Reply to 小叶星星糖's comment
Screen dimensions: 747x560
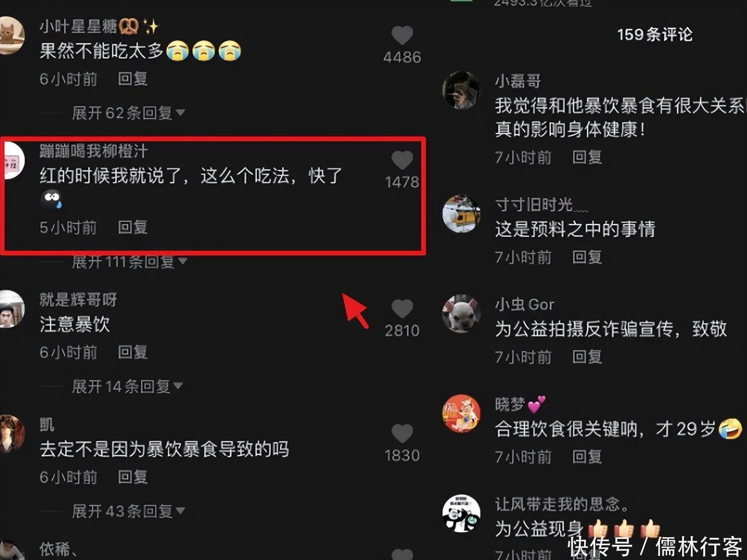click(x=132, y=79)
